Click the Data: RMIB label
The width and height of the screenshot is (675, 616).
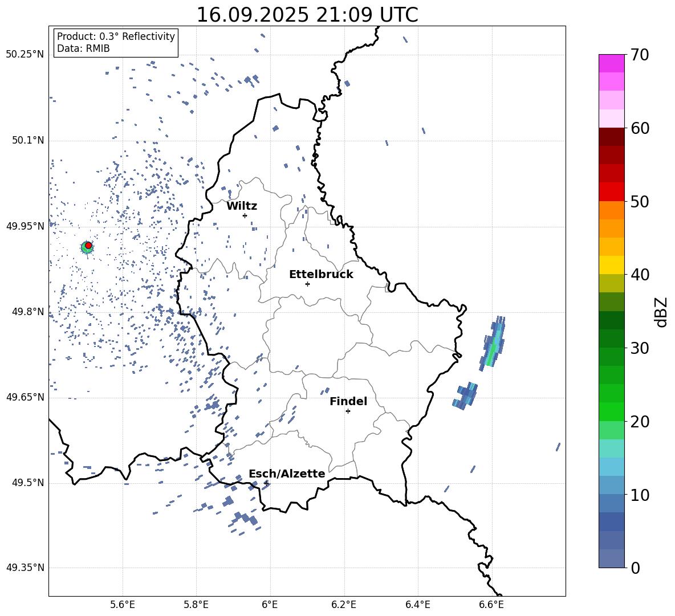[x=83, y=48]
